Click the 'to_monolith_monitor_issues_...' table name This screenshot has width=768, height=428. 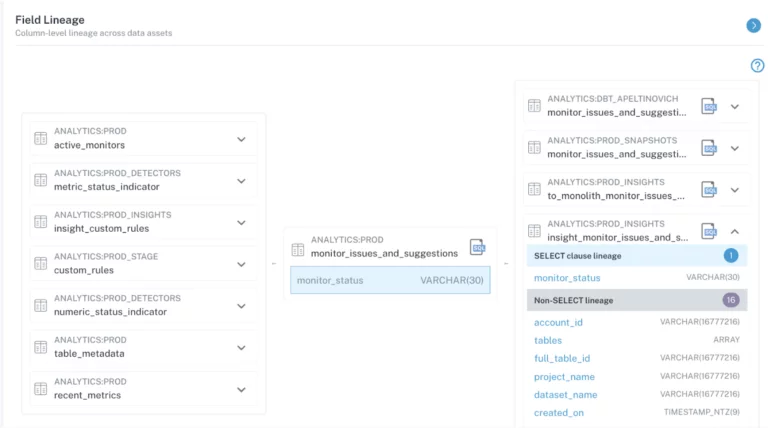point(616,196)
